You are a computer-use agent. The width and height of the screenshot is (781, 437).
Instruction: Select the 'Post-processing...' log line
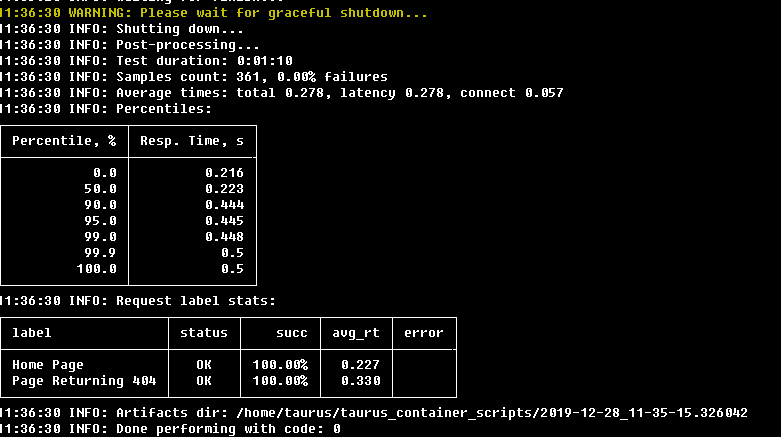(x=130, y=45)
